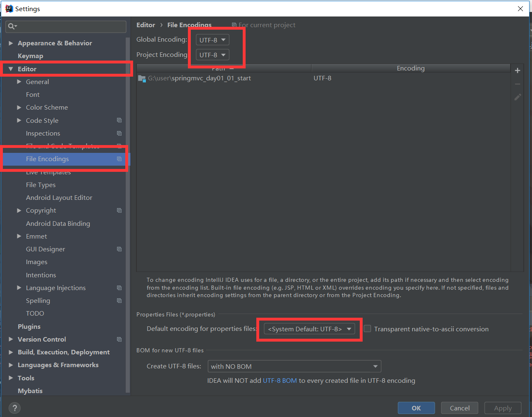Viewport: 532px width, 417px height.
Task: Open the Project Encoding dropdown
Action: coord(212,55)
